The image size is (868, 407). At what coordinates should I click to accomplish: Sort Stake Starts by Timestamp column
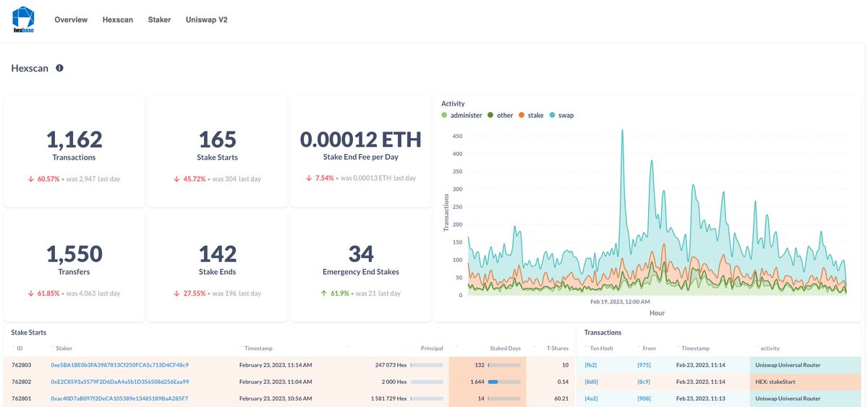pyautogui.click(x=258, y=348)
